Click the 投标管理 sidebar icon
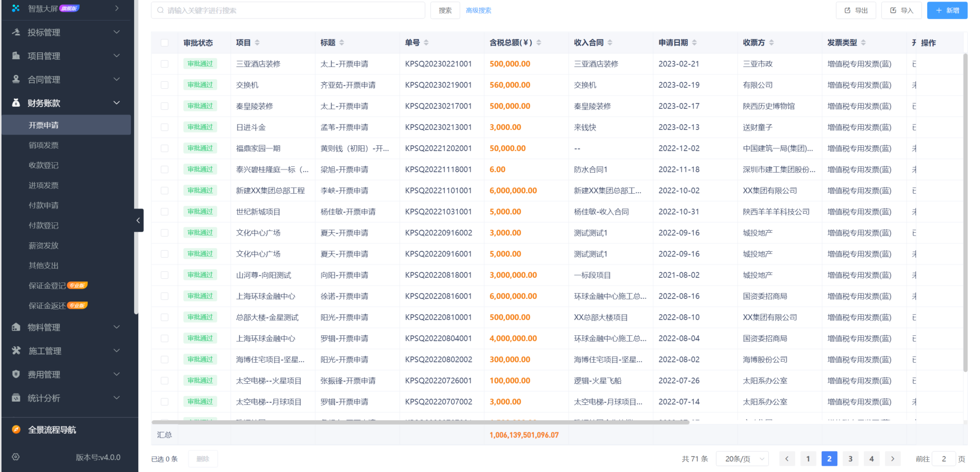 16,32
